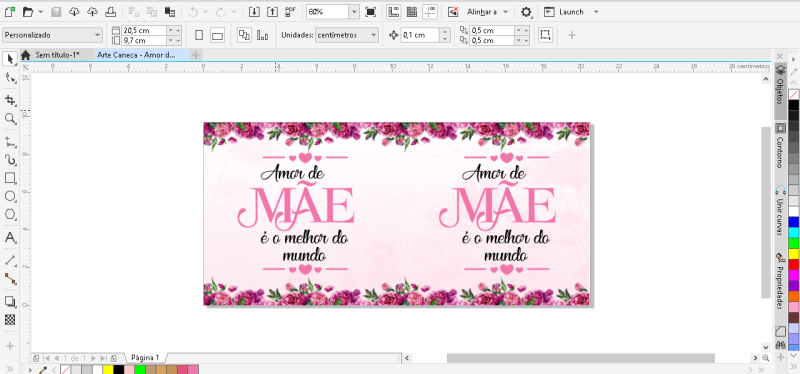Select the Freehand tool
The width and height of the screenshot is (800, 374).
click(10, 141)
